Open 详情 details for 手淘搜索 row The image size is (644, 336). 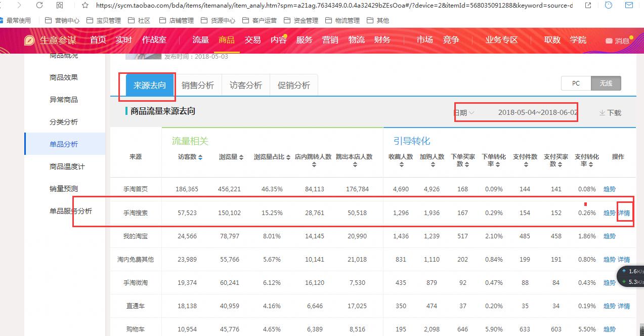(625, 213)
